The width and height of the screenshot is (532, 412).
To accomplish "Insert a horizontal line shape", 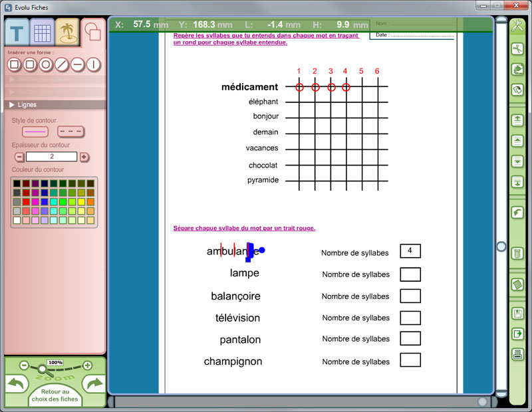I will coord(77,64).
